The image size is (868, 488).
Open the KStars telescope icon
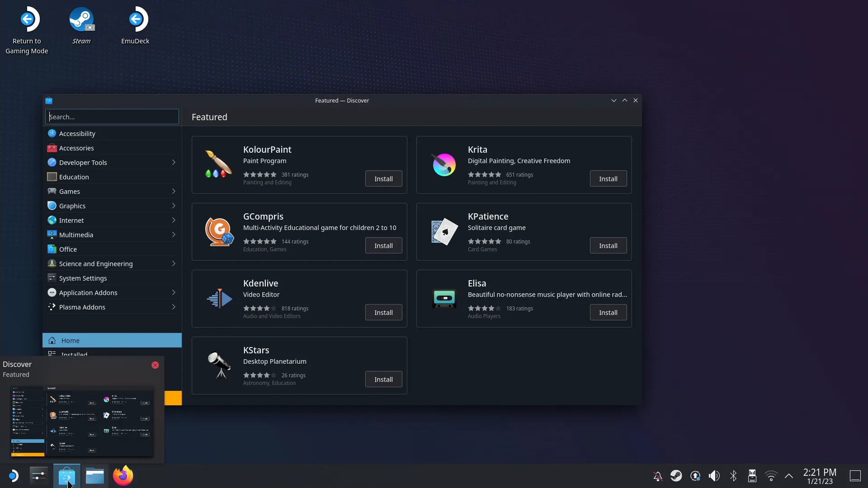[219, 365]
